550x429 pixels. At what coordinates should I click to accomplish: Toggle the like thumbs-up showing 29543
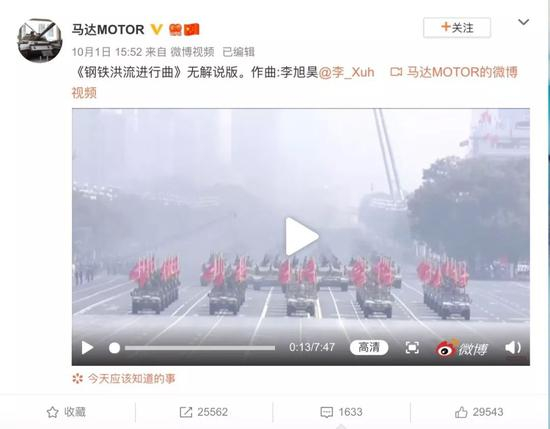(x=461, y=412)
